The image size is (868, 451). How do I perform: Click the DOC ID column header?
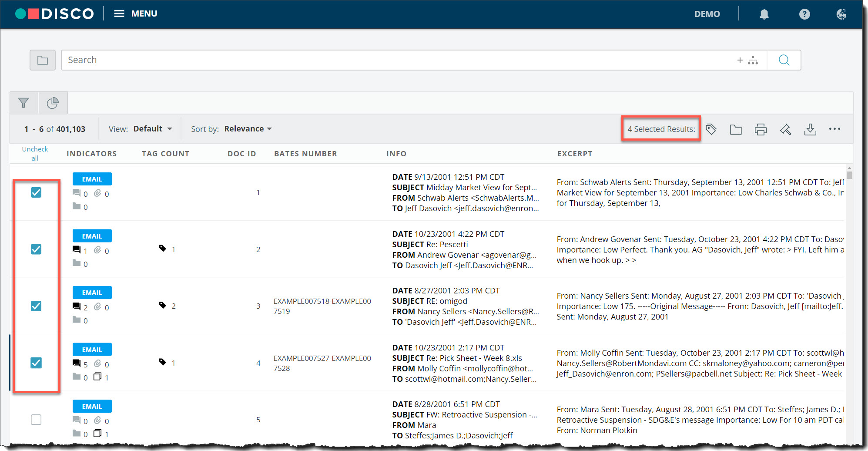(242, 154)
